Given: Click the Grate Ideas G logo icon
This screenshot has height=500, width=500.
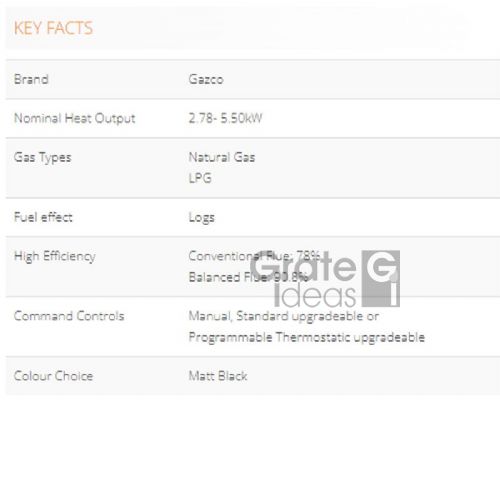Looking at the screenshot, I should pyautogui.click(x=381, y=279).
